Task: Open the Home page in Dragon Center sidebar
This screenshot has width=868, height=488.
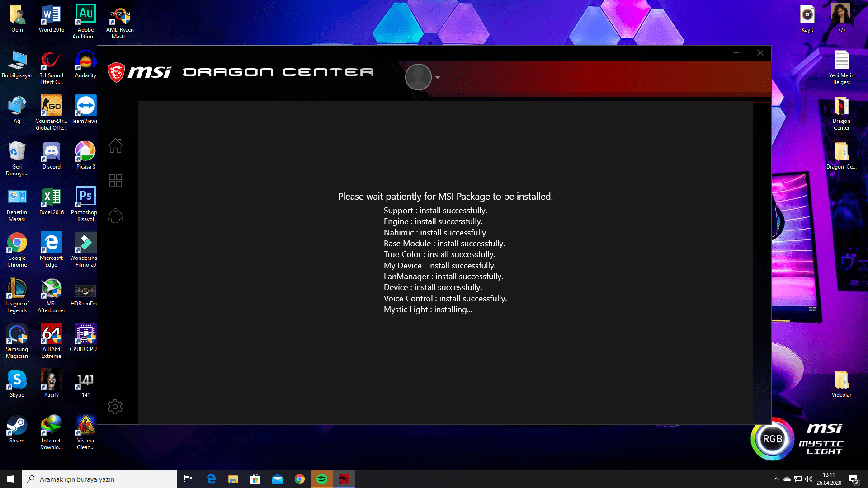Action: click(115, 145)
